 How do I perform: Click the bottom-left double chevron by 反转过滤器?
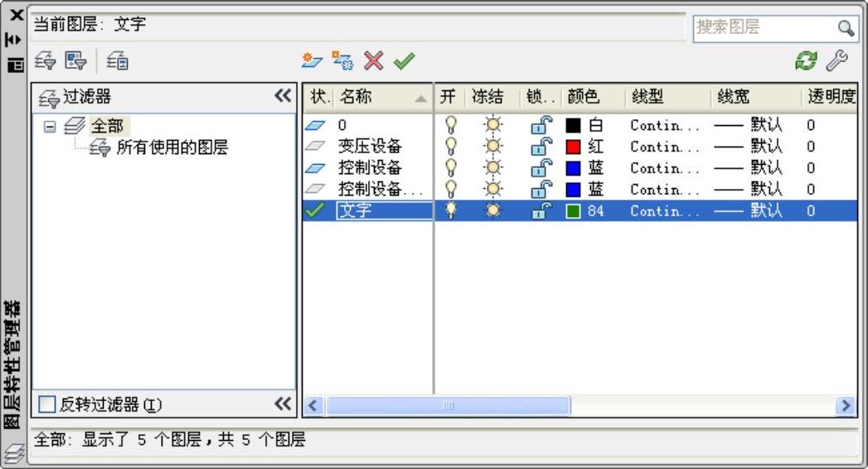(x=283, y=404)
